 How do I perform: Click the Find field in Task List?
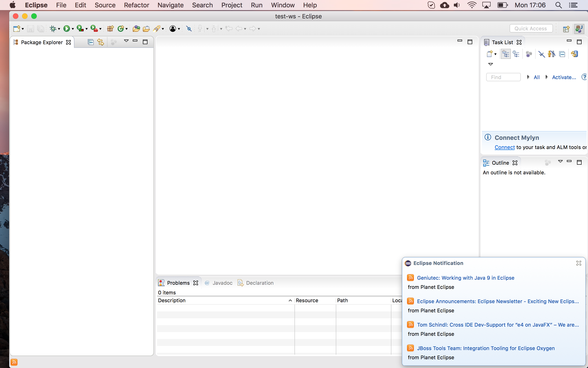[503, 77]
